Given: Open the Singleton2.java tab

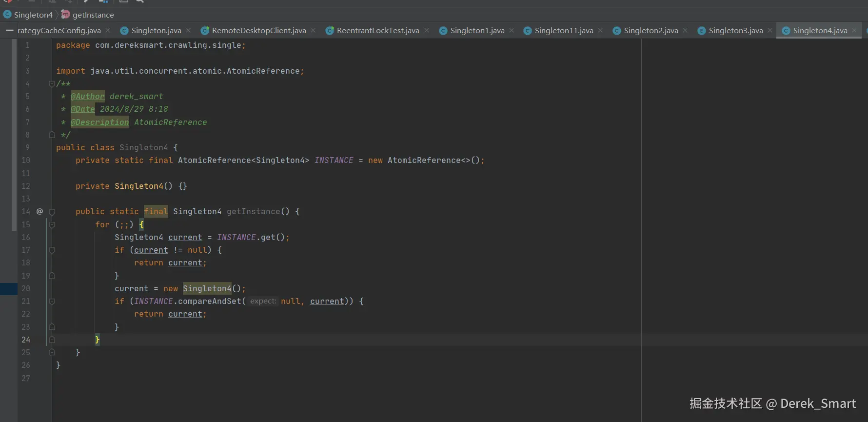Looking at the screenshot, I should [651, 30].
